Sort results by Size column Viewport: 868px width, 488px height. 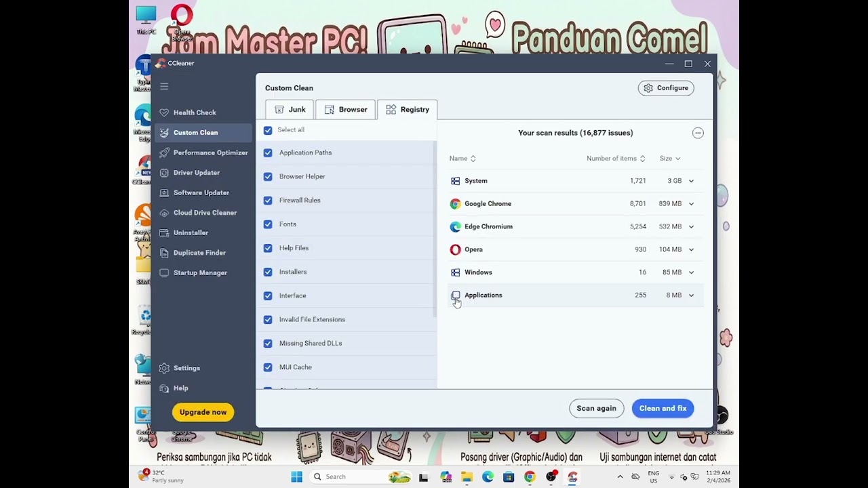click(x=670, y=159)
